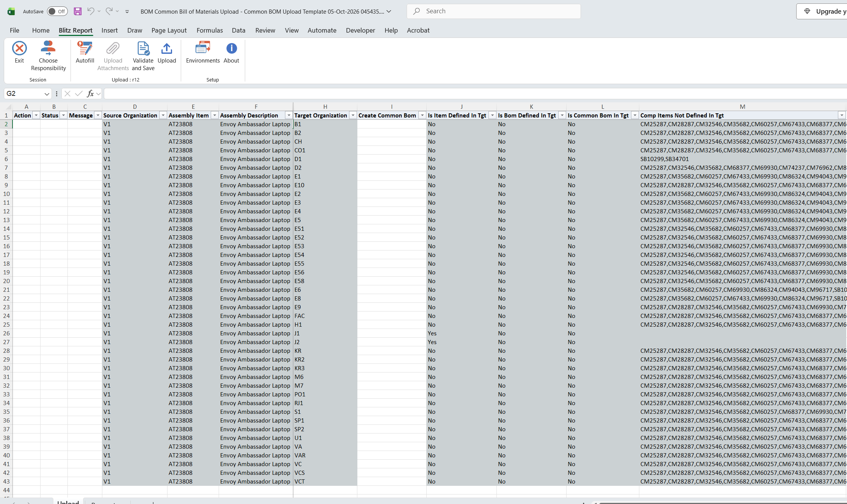The image size is (847, 504).
Task: Run Autofill from the ribbon
Action: tap(85, 52)
